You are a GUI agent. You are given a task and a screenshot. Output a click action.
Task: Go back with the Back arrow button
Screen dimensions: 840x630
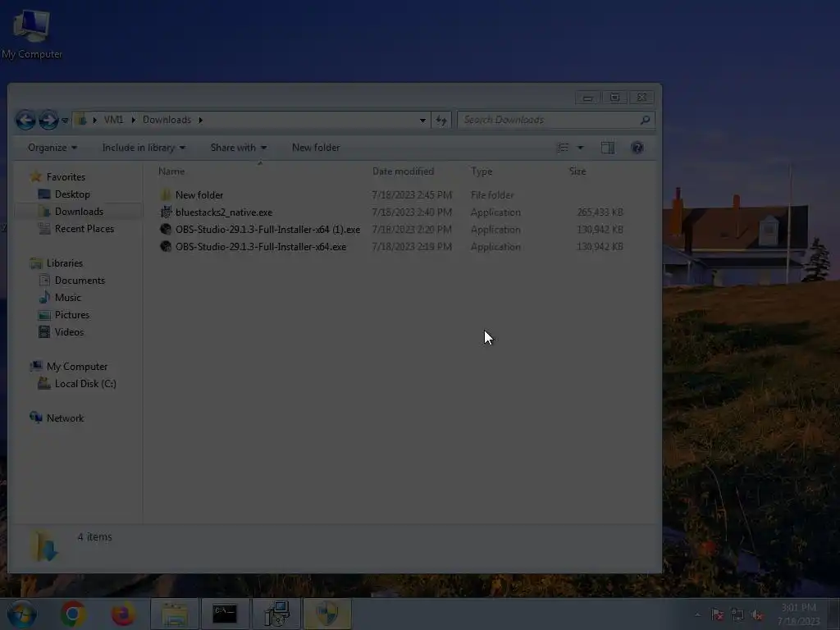coord(25,120)
